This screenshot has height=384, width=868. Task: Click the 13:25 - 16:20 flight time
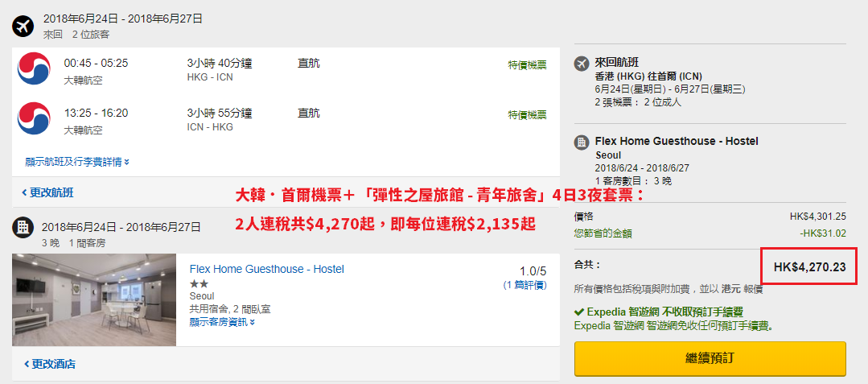[x=96, y=113]
